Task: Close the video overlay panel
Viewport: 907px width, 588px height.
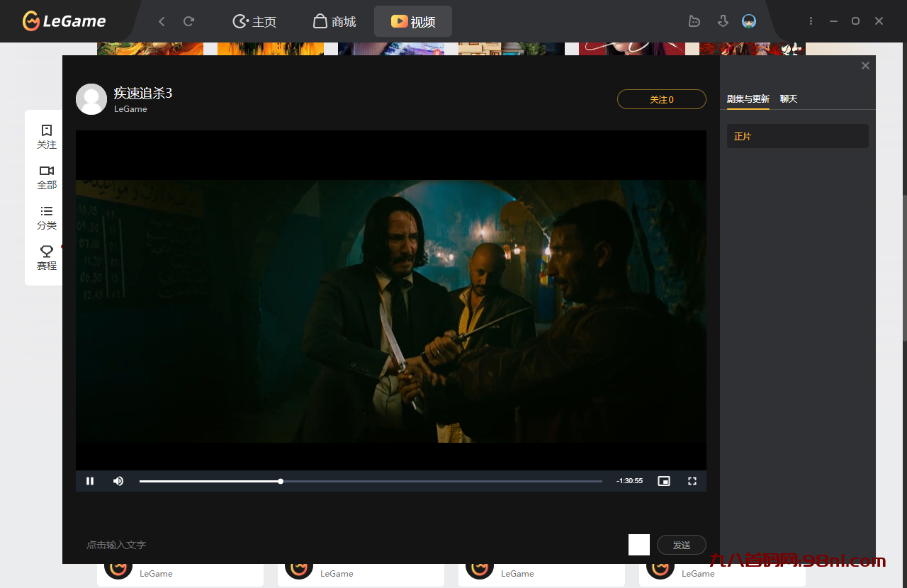Action: [x=865, y=66]
